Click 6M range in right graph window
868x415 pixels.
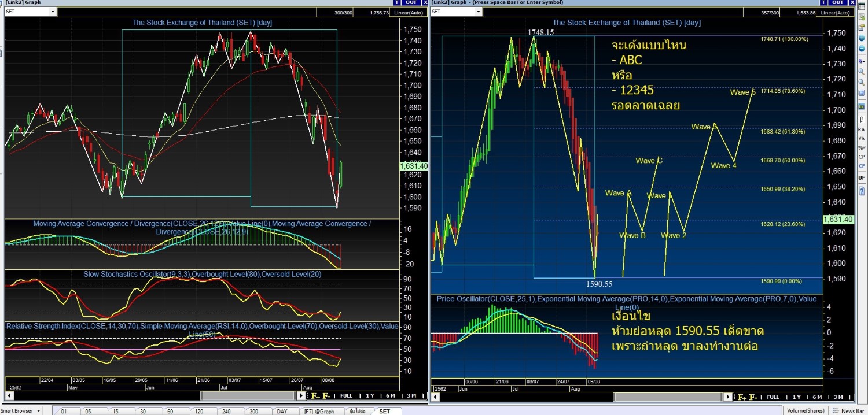(818, 397)
